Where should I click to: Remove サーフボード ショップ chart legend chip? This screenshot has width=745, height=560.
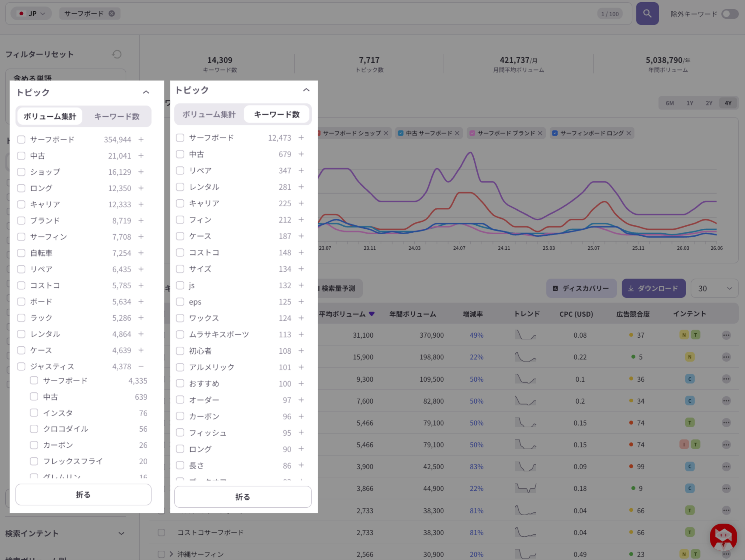coord(386,133)
